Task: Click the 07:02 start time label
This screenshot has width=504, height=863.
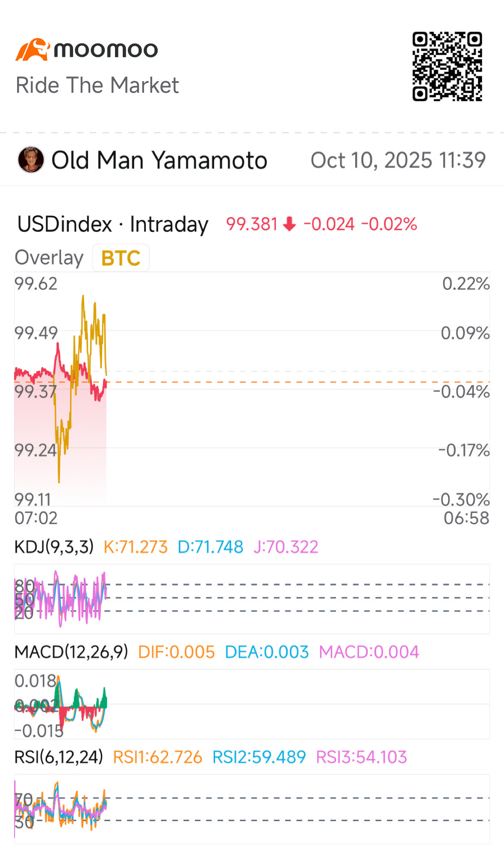Action: pos(36,518)
